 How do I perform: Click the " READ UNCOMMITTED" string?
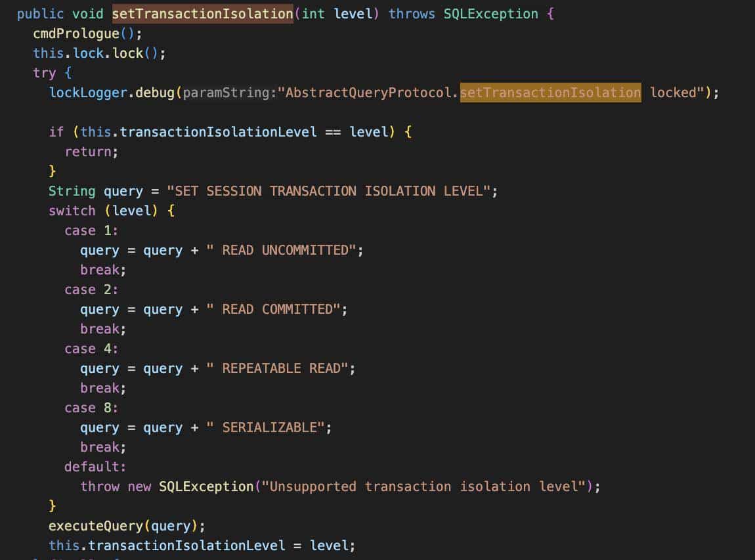coord(281,250)
